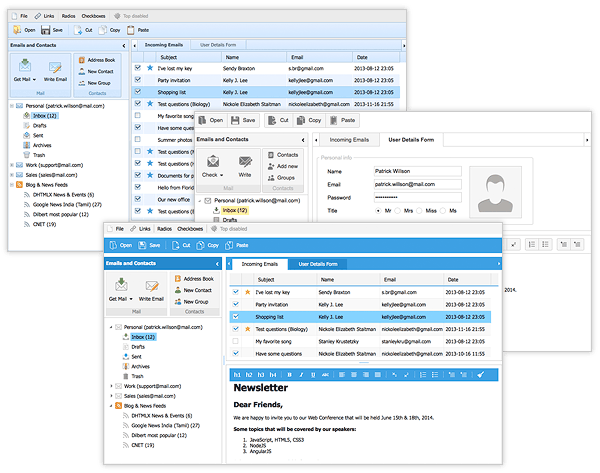Viewport: 600px width, 473px height.
Task: Click New Group in the front window ribbon
Action: [191, 302]
